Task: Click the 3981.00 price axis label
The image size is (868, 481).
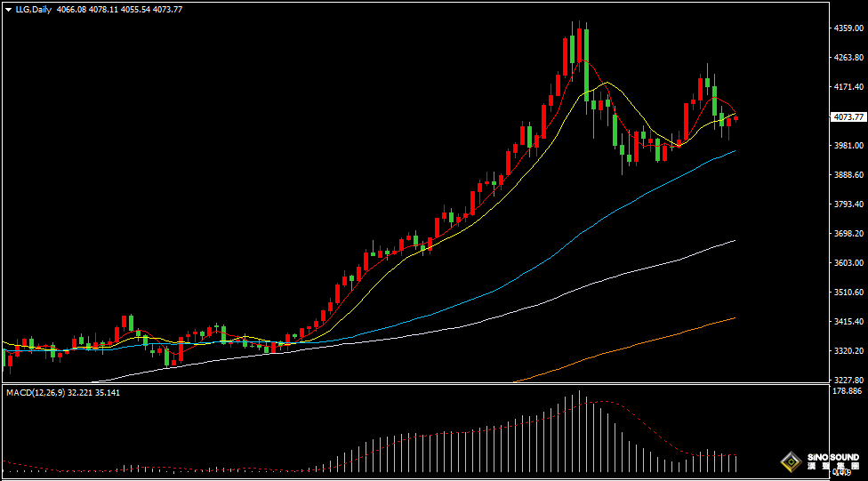Action: (x=848, y=146)
